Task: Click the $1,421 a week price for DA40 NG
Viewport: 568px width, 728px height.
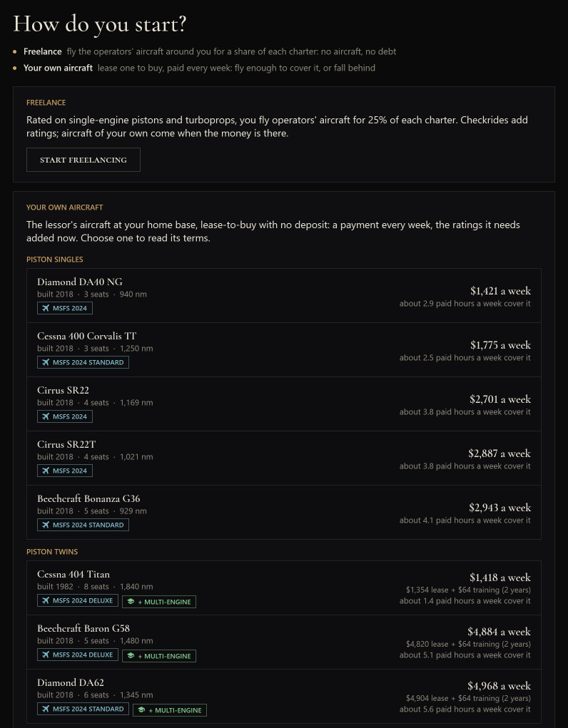Action: (500, 291)
